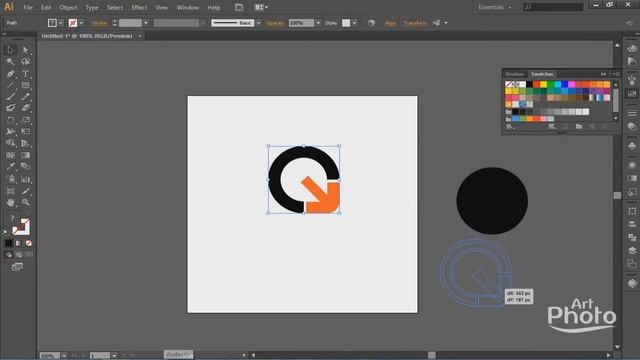Select the Pen tool
This screenshot has width=640, height=360.
11,73
